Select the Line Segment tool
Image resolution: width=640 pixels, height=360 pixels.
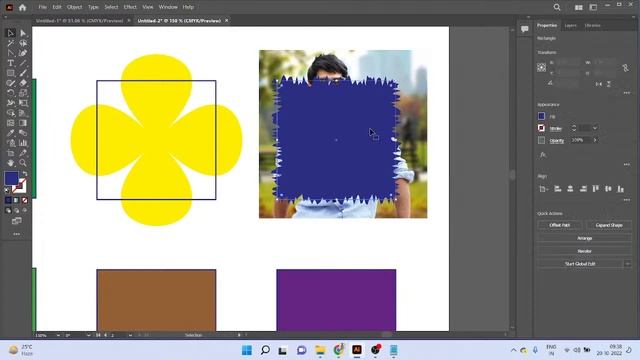23,63
